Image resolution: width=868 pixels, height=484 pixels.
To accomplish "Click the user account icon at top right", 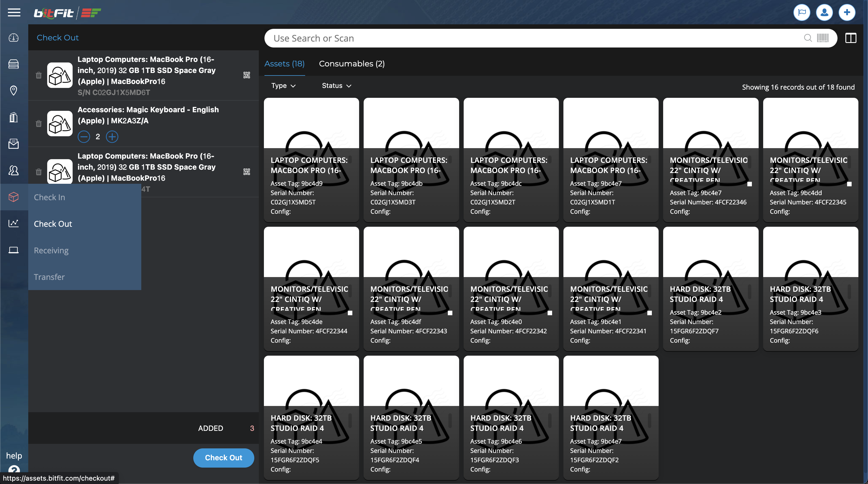I will 824,12.
